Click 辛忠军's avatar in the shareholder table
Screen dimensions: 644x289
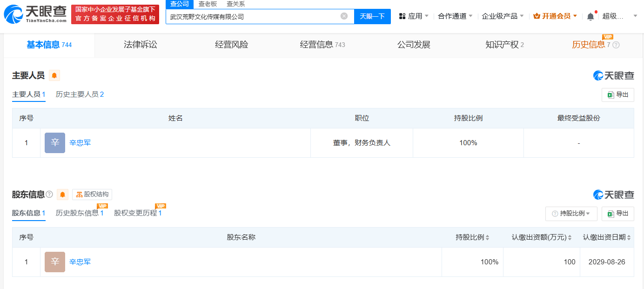(x=54, y=262)
